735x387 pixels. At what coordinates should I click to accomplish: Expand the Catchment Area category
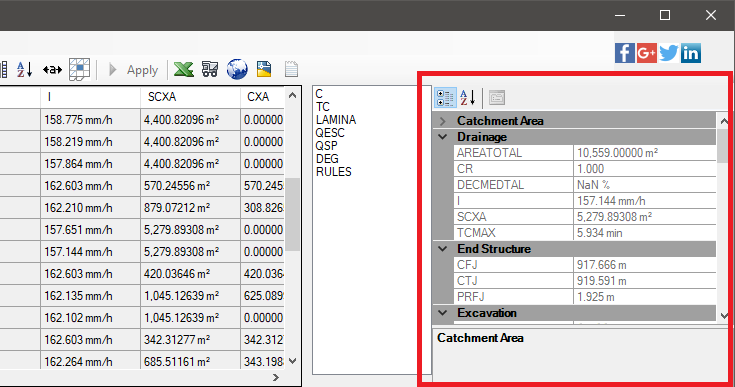(x=443, y=121)
